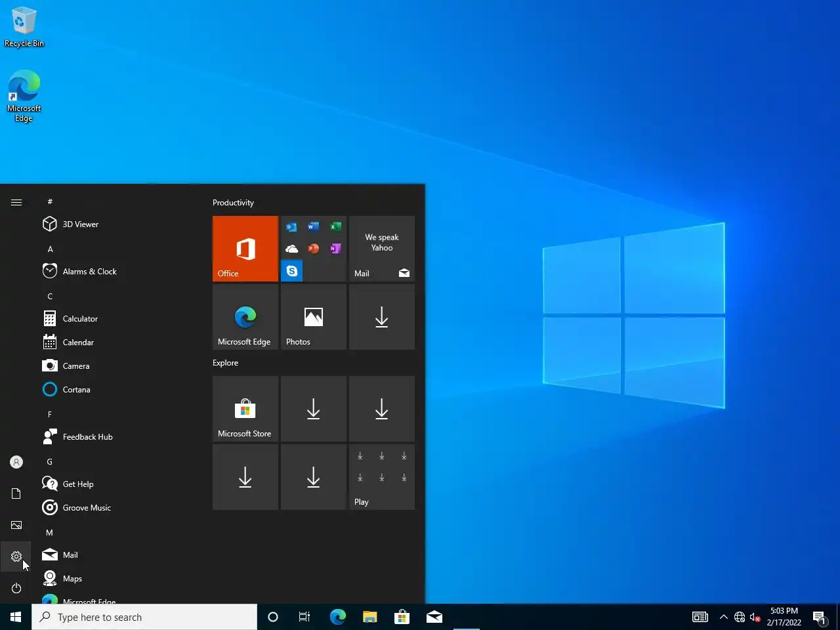Click the Office tile
Image resolution: width=840 pixels, height=630 pixels.
pyautogui.click(x=245, y=249)
